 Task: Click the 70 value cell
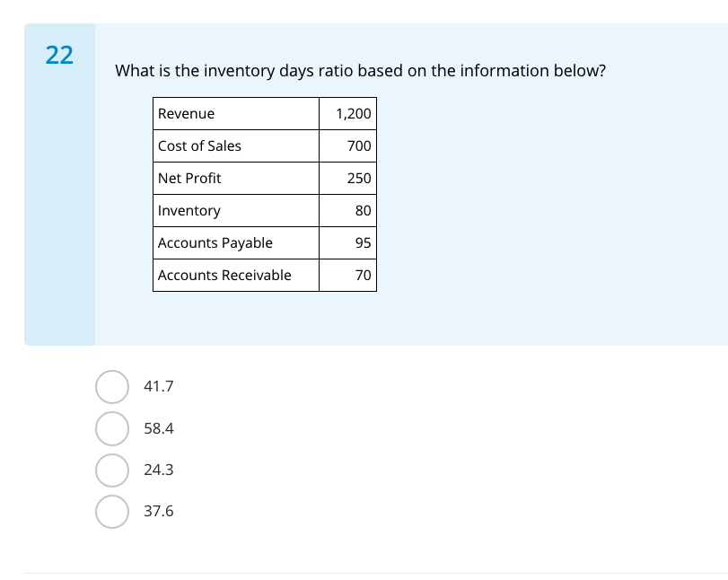click(x=347, y=276)
